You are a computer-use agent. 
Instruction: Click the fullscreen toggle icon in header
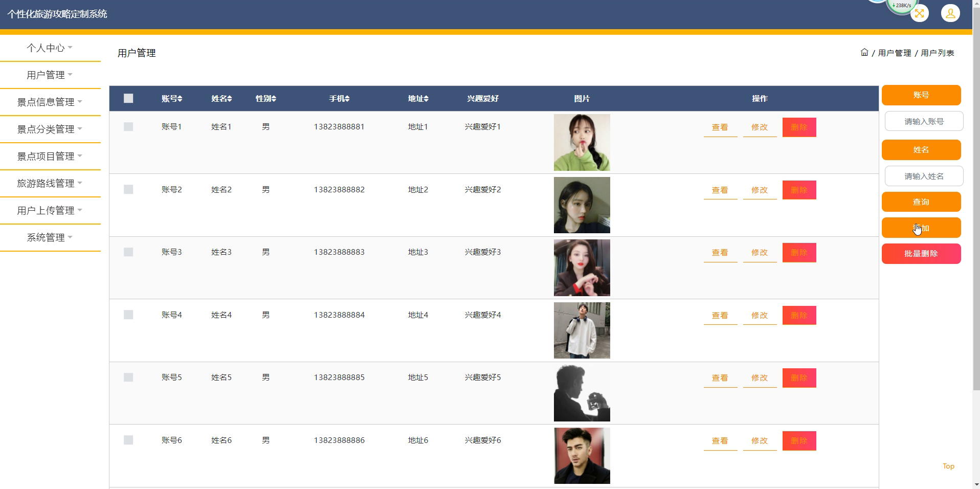tap(920, 13)
